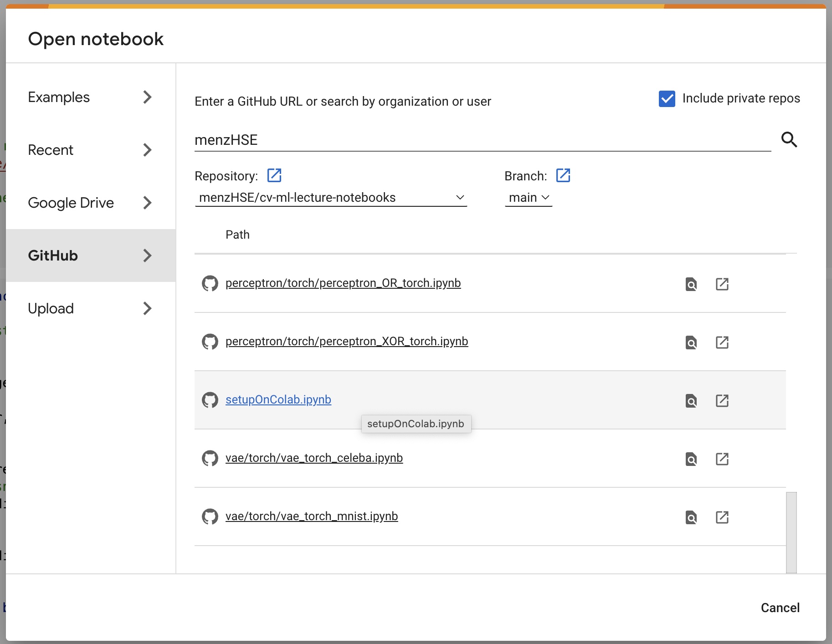Open vae_torch_mnist.ipynb notebook link

coord(312,516)
